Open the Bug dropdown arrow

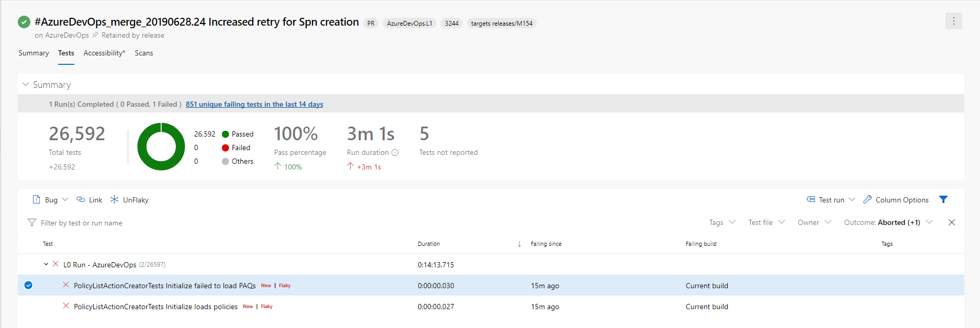click(x=65, y=199)
